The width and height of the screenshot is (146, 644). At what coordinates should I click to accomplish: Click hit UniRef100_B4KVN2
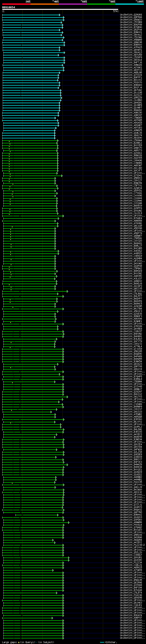131,334
